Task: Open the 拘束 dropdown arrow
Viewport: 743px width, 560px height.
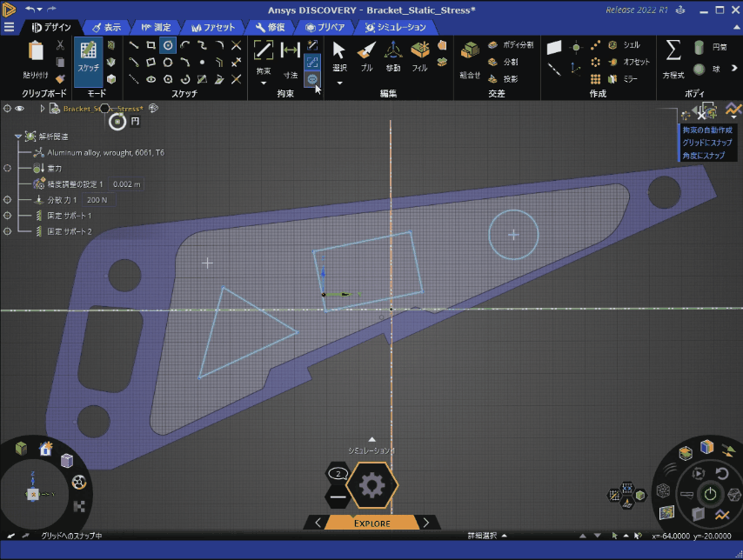Action: point(264,83)
